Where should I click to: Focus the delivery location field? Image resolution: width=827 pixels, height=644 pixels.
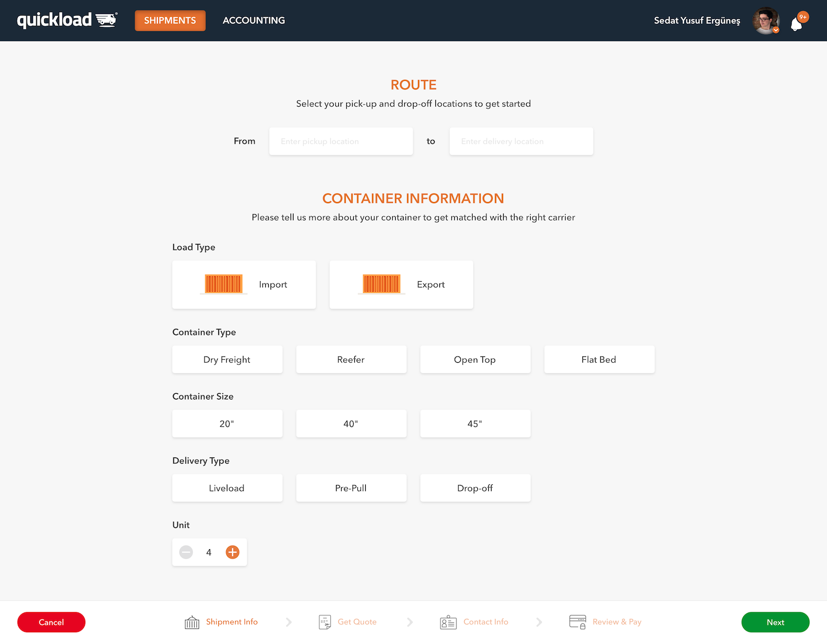point(521,141)
